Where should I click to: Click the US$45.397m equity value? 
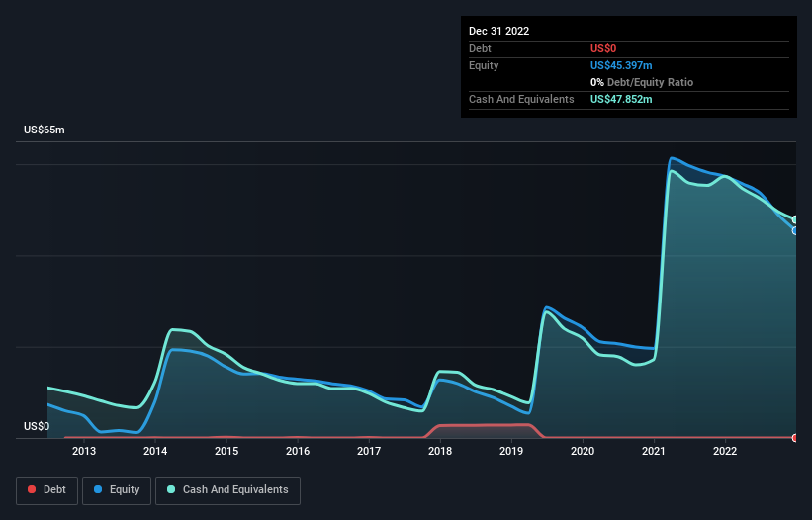(621, 65)
